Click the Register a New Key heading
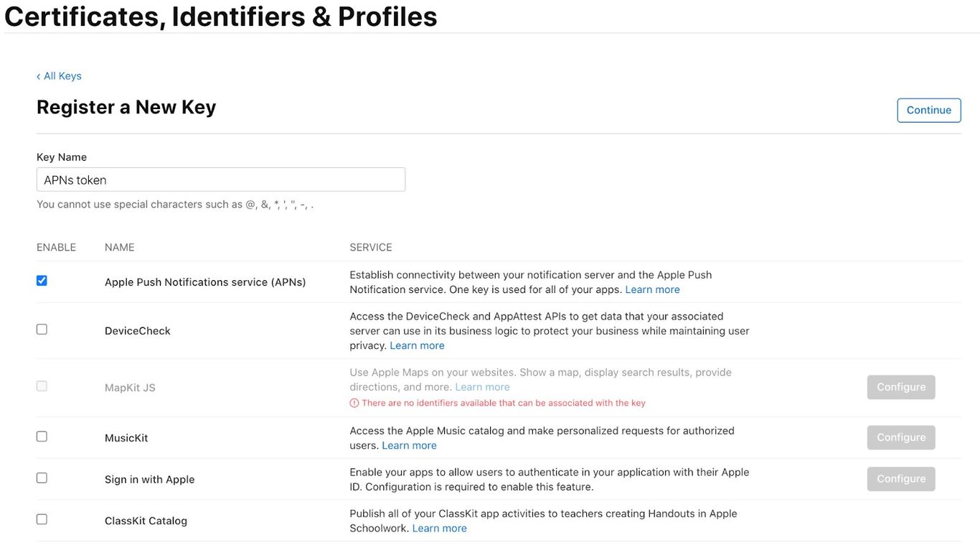 point(126,107)
